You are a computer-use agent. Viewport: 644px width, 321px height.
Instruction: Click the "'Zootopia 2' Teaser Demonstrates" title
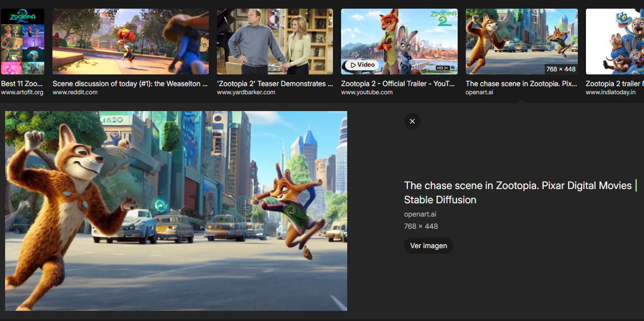[275, 84]
